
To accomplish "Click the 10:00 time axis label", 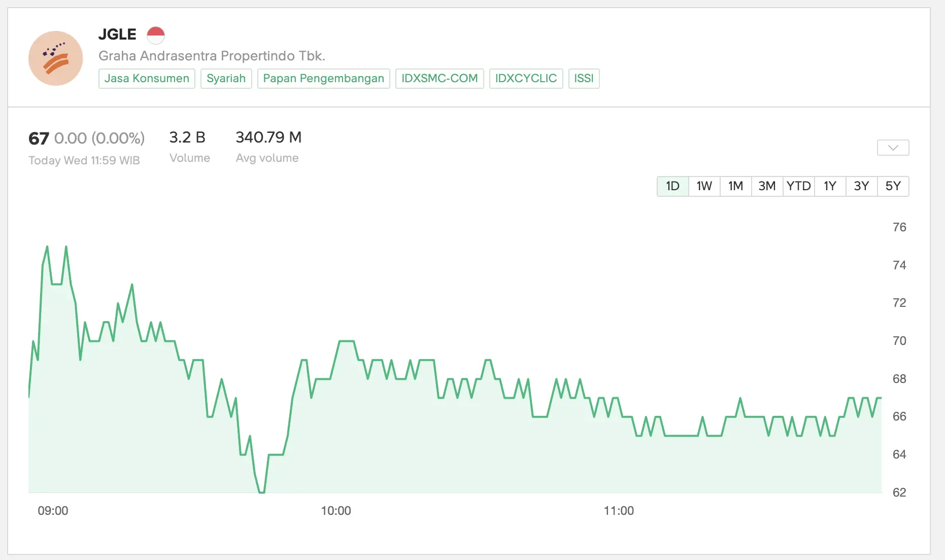I will click(x=336, y=511).
